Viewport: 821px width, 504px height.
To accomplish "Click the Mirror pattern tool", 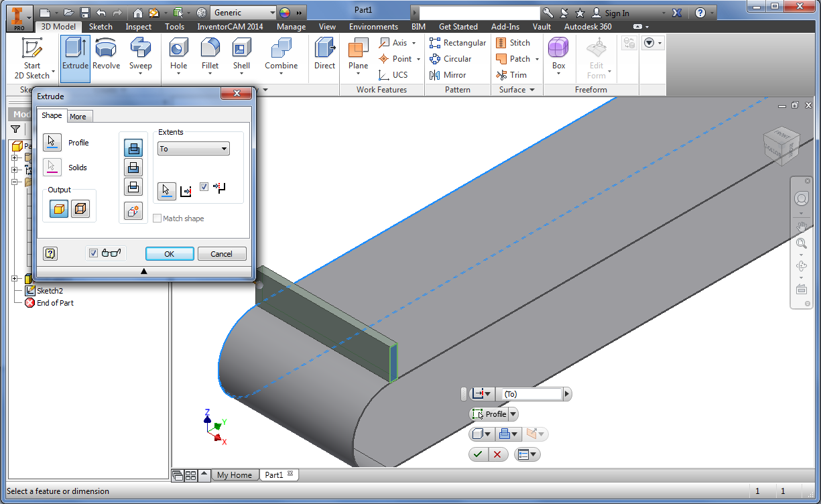I will click(448, 75).
